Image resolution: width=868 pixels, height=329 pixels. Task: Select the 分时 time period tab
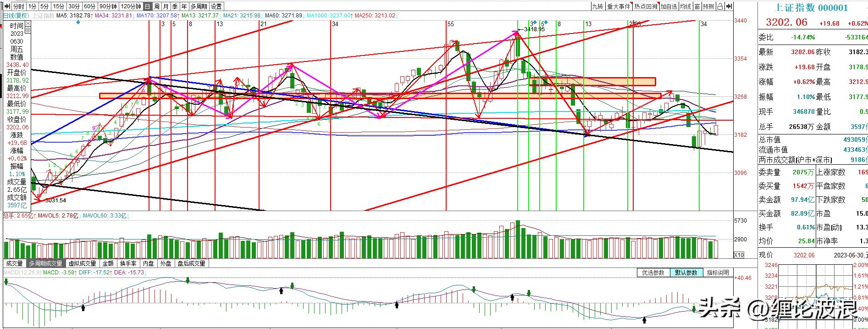pos(19,6)
